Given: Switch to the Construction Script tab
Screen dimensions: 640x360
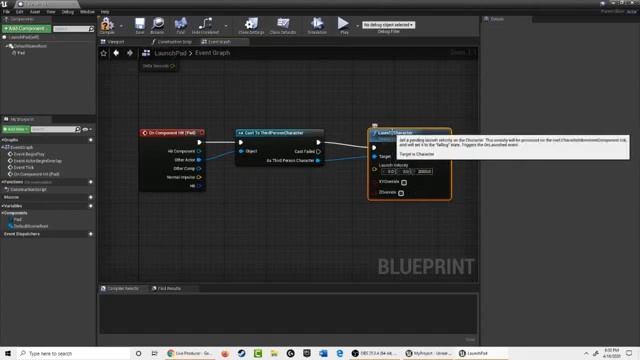Looking at the screenshot, I should (x=171, y=42).
